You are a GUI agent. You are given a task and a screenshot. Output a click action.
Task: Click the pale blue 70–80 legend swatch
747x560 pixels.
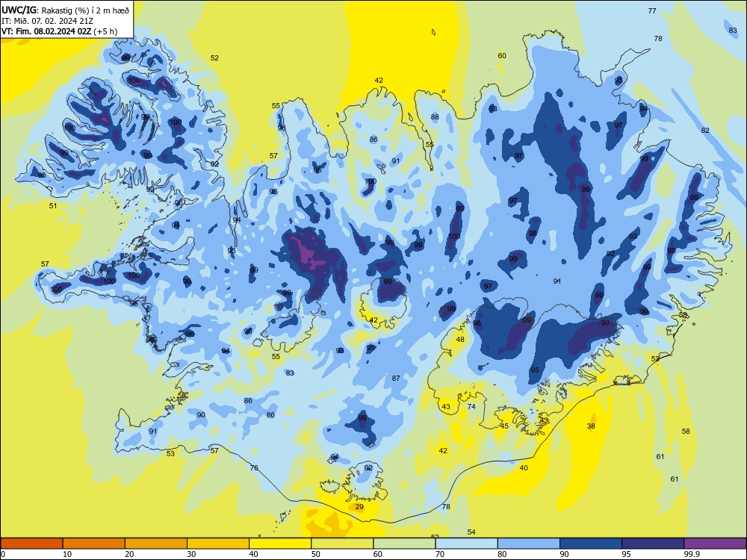tap(467, 544)
